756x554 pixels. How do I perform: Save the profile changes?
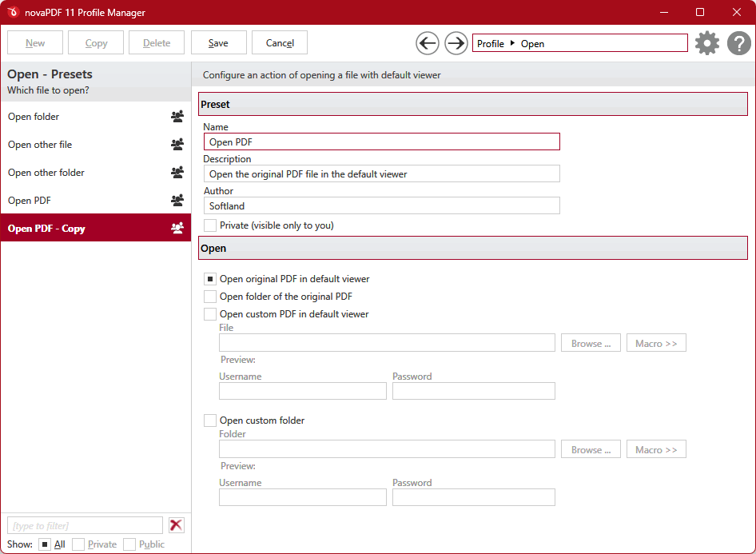218,42
